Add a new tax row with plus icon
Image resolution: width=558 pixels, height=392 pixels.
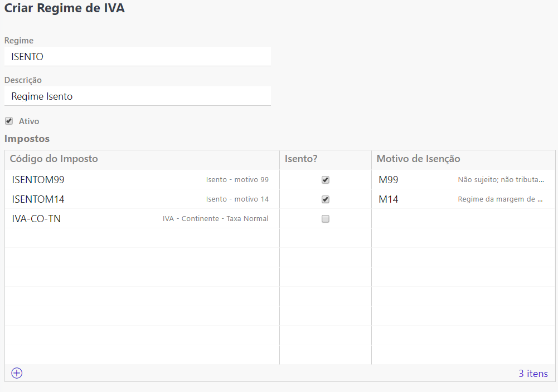tap(17, 373)
